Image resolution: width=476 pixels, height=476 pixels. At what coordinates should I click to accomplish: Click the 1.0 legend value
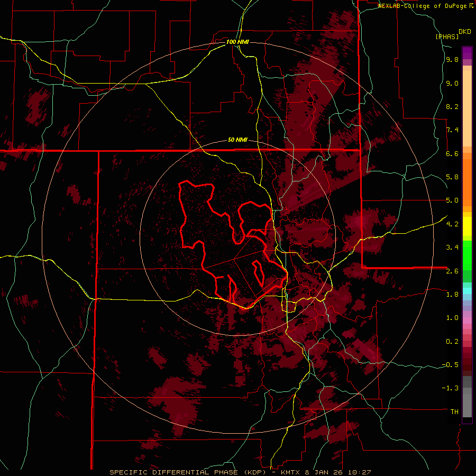(452, 318)
